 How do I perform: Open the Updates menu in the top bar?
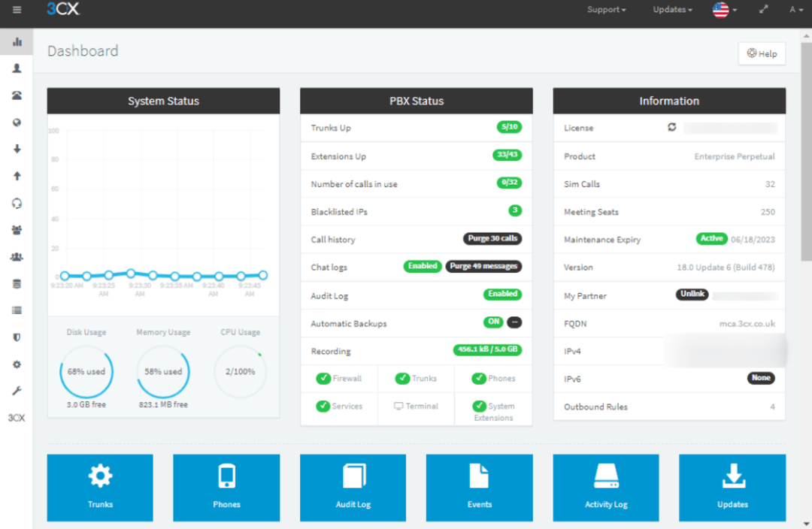671,10
